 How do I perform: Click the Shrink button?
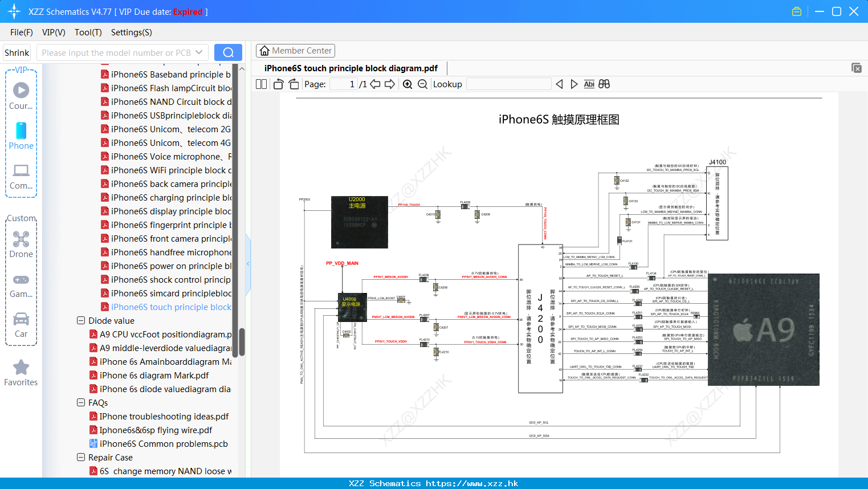[x=17, y=52]
